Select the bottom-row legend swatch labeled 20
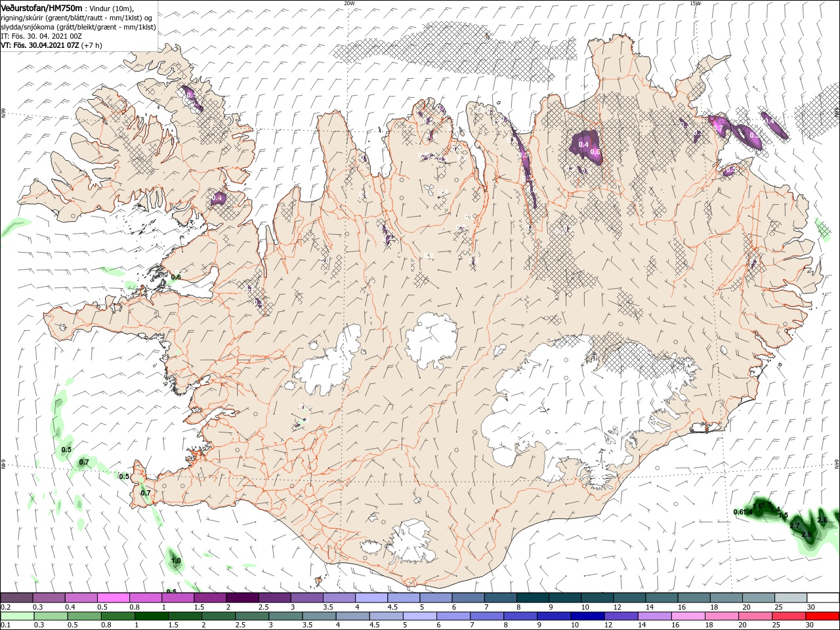 click(x=755, y=617)
